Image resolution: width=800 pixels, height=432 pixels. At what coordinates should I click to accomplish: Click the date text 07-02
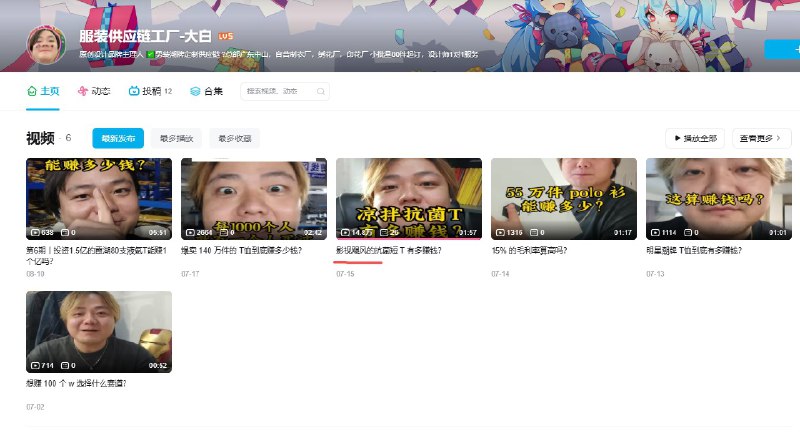(x=35, y=407)
